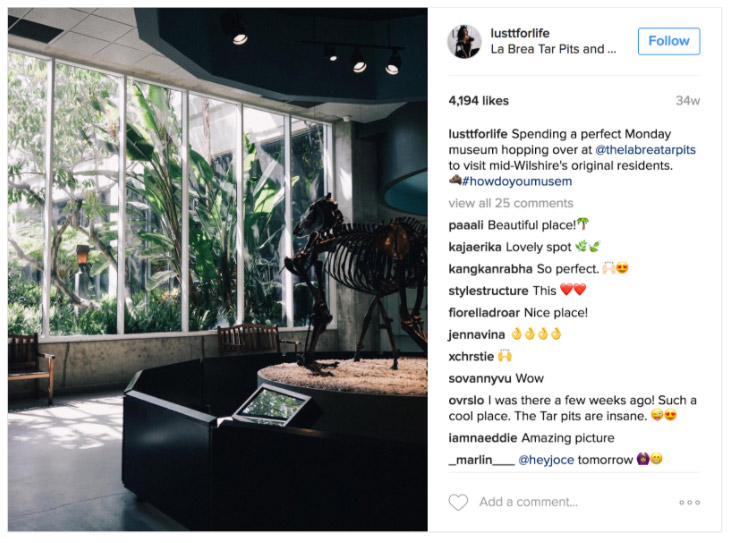Open the 34w post timestamp
This screenshot has height=543, width=734.
[688, 101]
